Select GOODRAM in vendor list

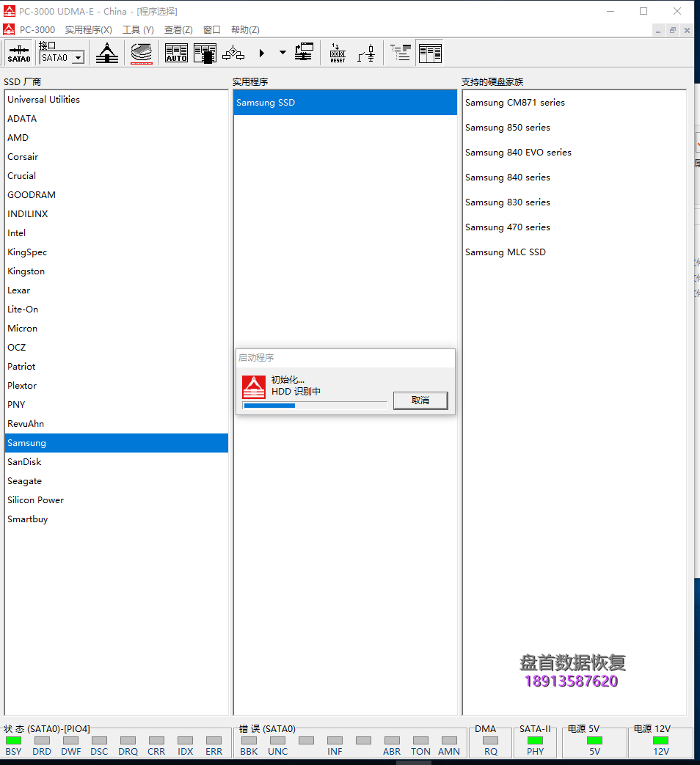pyautogui.click(x=117, y=194)
